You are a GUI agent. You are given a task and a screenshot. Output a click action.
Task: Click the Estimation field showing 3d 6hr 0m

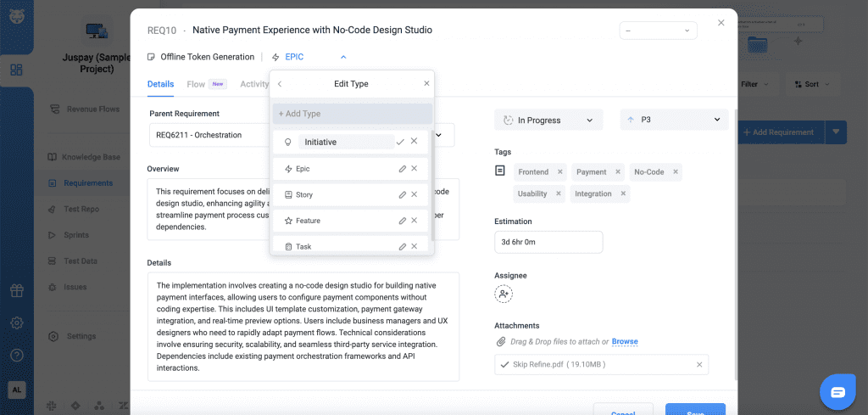548,242
